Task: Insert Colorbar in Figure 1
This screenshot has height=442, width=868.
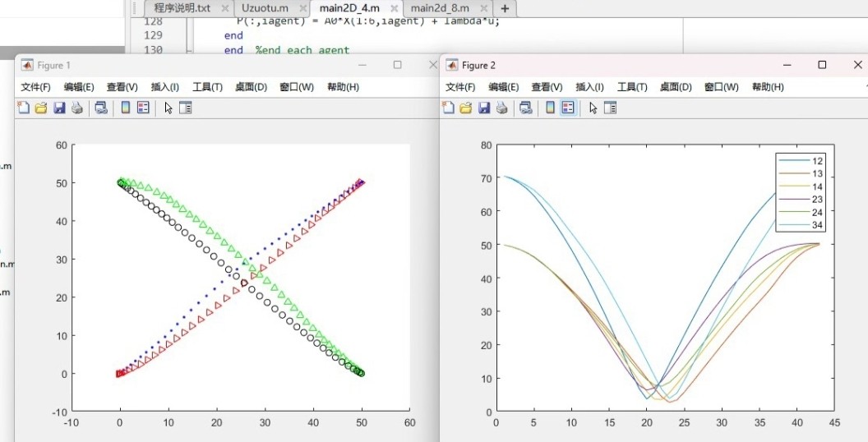Action: tap(126, 108)
